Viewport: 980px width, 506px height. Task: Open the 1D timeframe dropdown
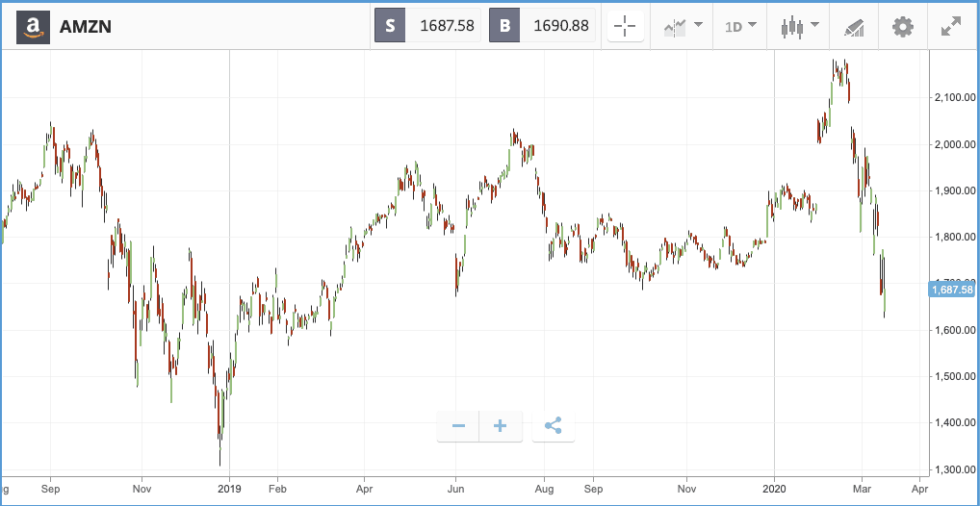tap(740, 26)
